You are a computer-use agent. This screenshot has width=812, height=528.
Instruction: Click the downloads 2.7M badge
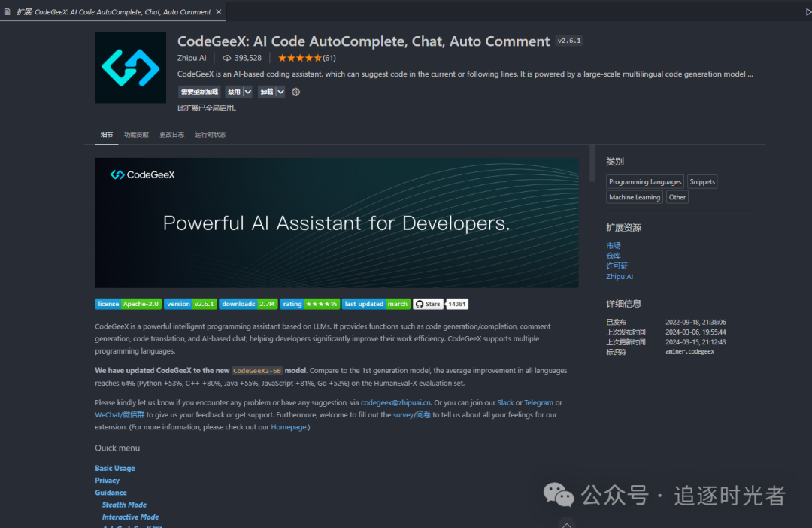[x=248, y=304]
